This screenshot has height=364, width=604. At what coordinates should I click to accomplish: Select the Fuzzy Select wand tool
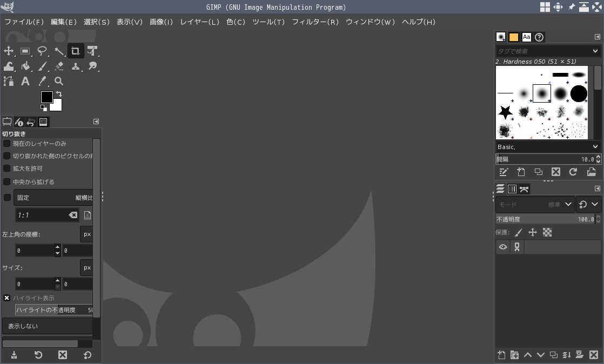point(59,51)
